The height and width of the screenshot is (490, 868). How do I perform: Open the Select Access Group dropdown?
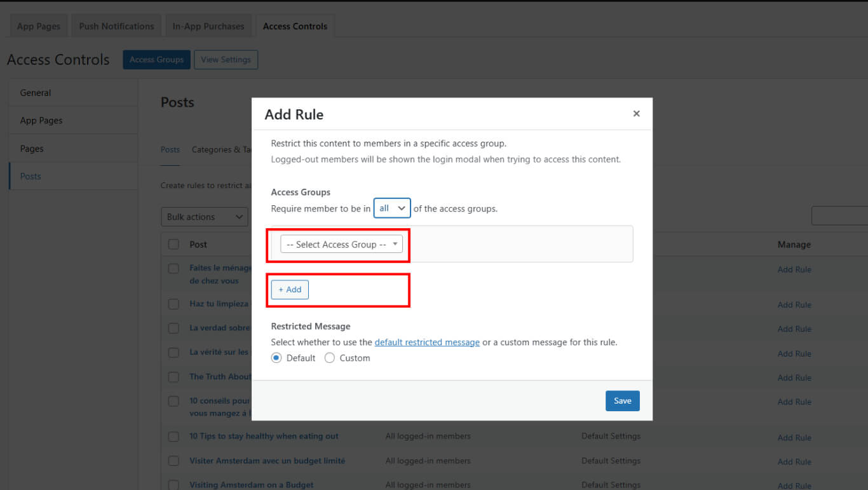(341, 245)
